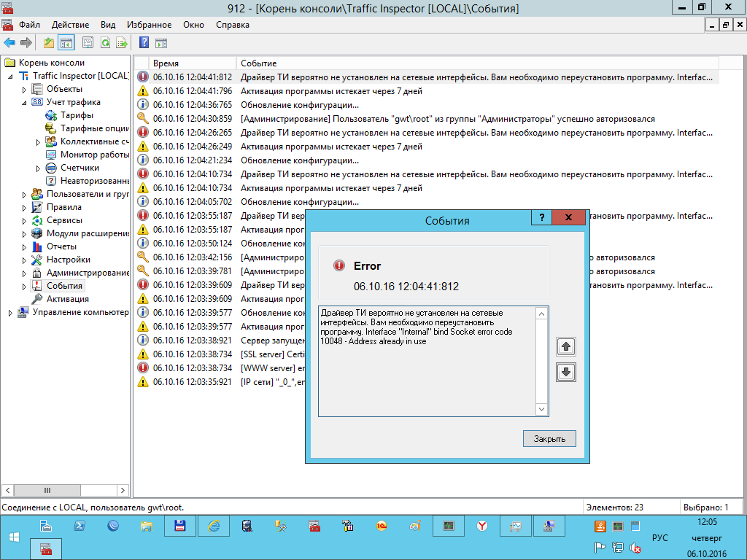Screen dimensions: 747x560
Task: Click tree pane horizontal scrollbar right arrow
Action: point(123,490)
